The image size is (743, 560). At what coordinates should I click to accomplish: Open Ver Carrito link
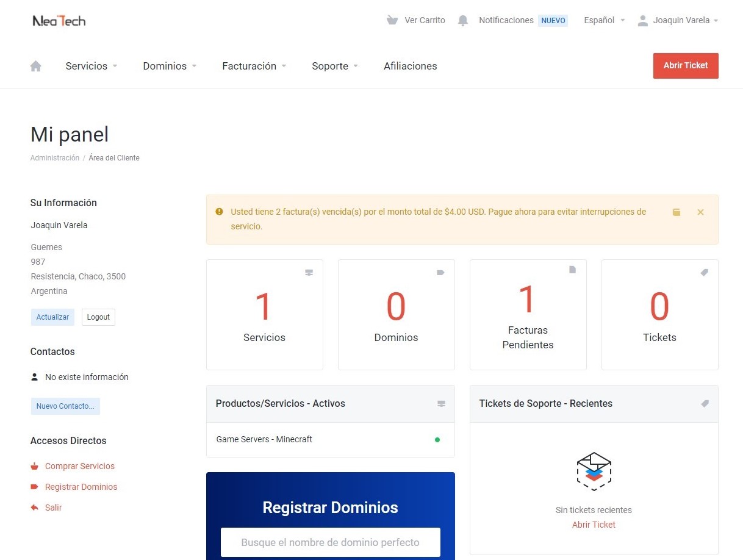pyautogui.click(x=425, y=20)
